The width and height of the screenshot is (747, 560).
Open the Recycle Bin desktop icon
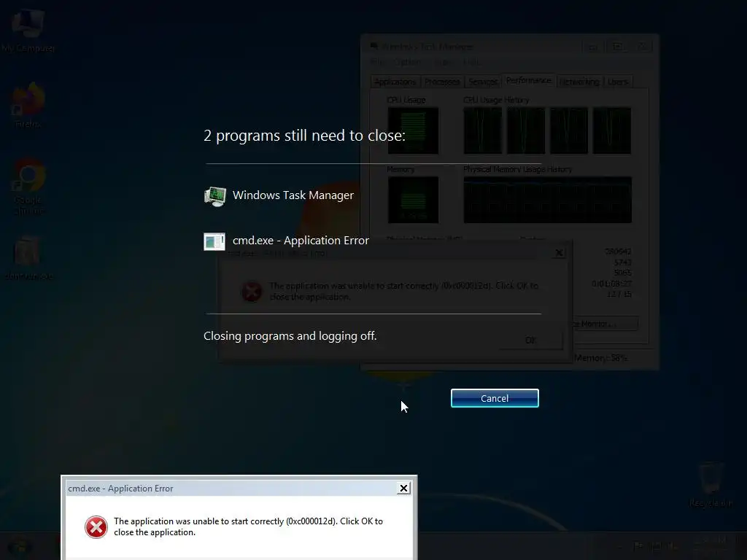pyautogui.click(x=711, y=485)
